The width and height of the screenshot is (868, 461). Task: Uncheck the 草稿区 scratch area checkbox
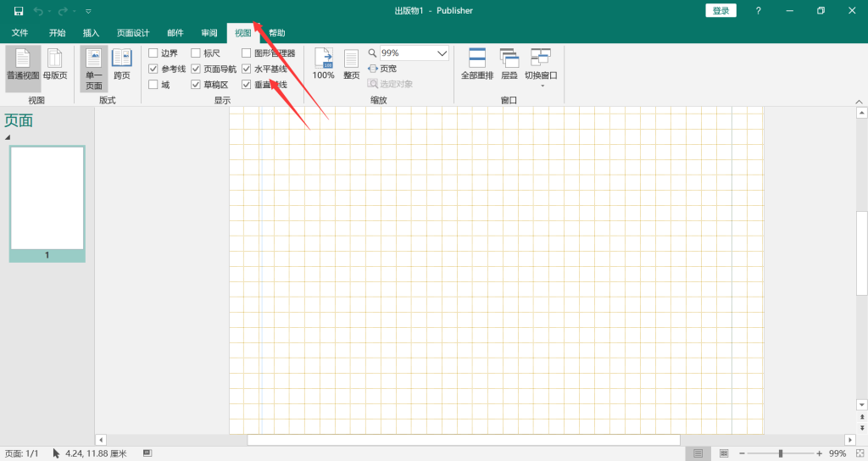(x=196, y=85)
